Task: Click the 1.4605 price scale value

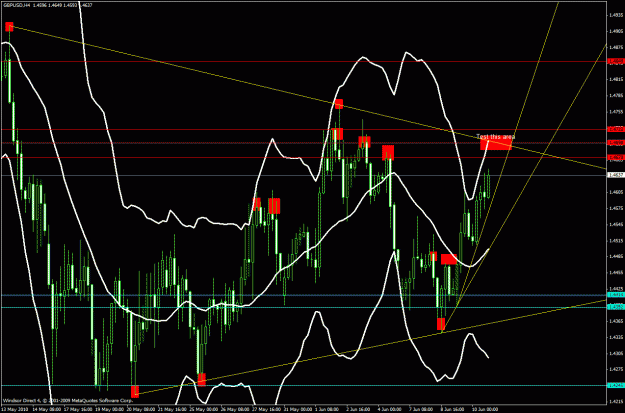Action: 616,192
